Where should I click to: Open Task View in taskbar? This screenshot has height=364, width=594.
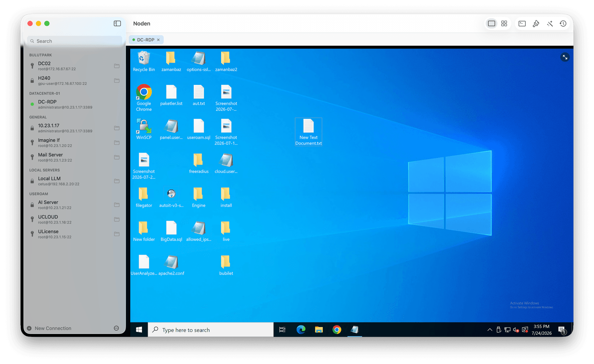pos(282,330)
